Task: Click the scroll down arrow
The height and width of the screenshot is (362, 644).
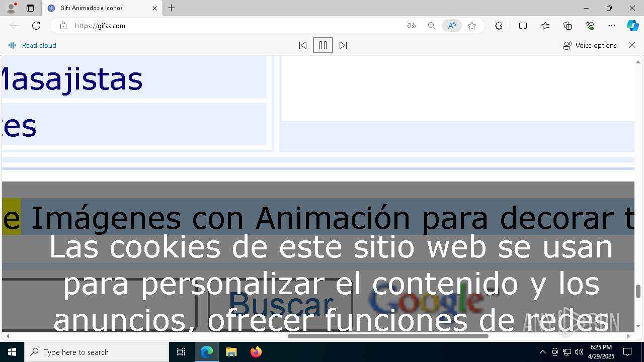Action: pos(638,326)
